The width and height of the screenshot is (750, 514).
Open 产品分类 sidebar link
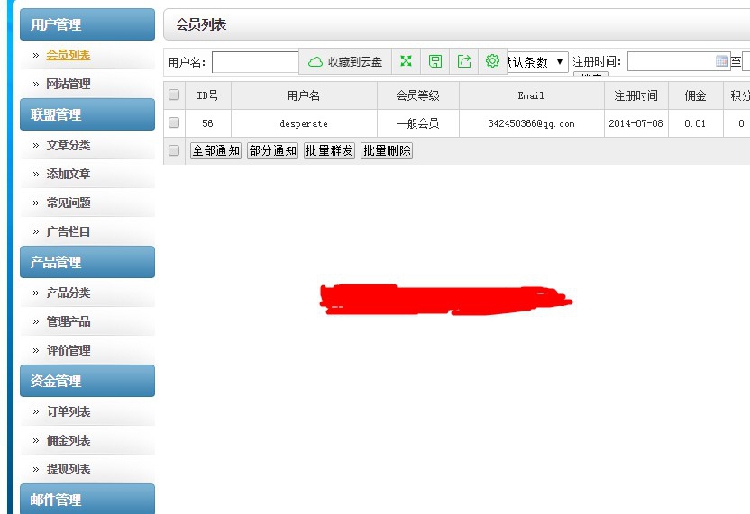68,293
